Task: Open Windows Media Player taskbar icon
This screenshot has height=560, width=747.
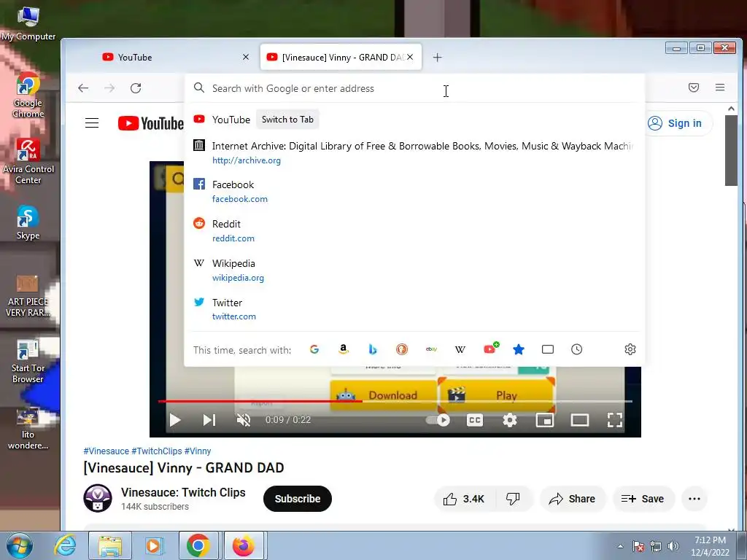Action: [153, 545]
